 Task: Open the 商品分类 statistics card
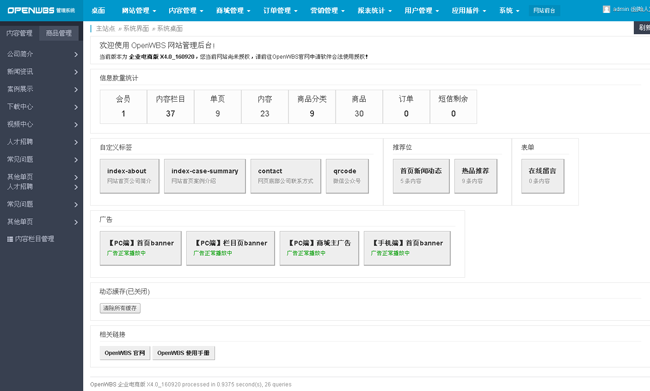tap(312, 107)
